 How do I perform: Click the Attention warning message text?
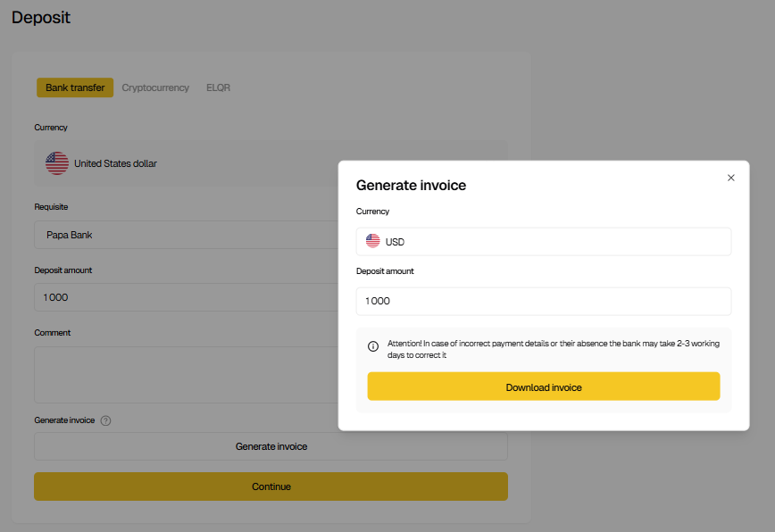click(553, 349)
